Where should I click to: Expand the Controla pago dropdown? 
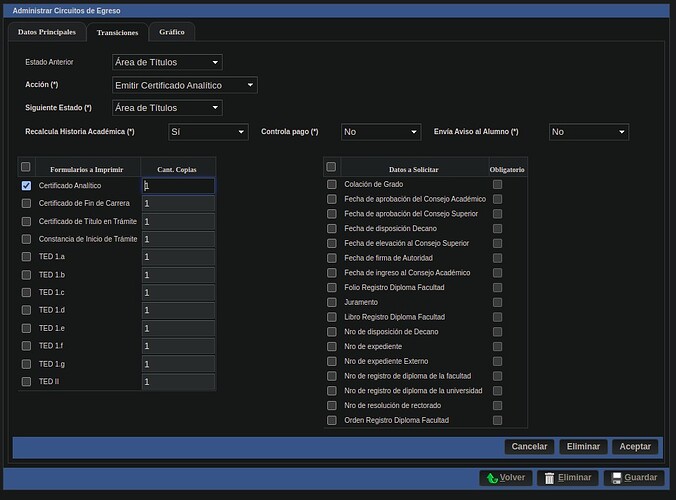pyautogui.click(x=381, y=132)
